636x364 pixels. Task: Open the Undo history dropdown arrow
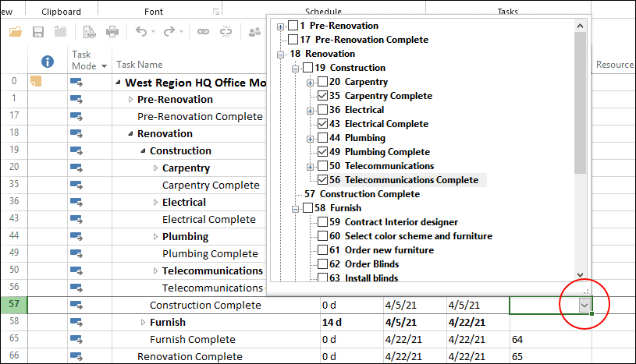153,32
